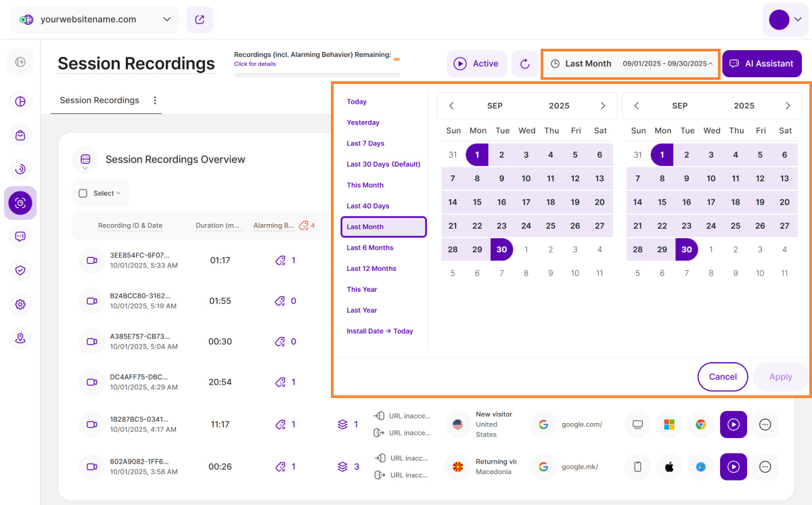Choose the Last 12 Months preset

coord(371,269)
